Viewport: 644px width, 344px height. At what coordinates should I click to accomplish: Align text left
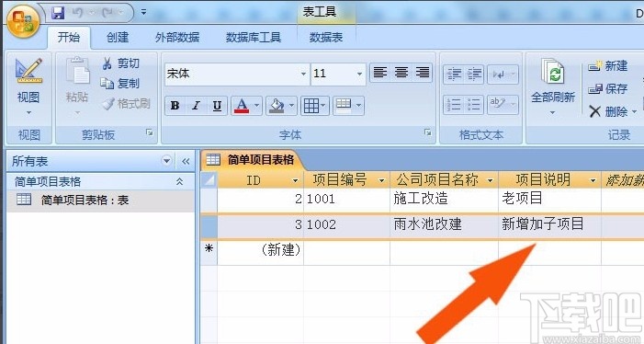coord(380,73)
